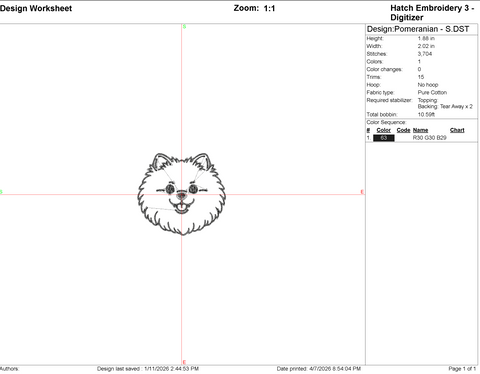
Task: Click the 'Zoom: 1:1' heading
Action: pos(254,8)
